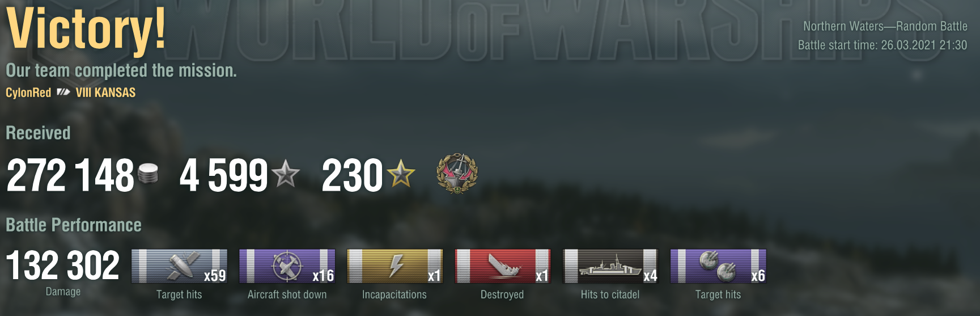Click the Battle start time text

pos(883,45)
